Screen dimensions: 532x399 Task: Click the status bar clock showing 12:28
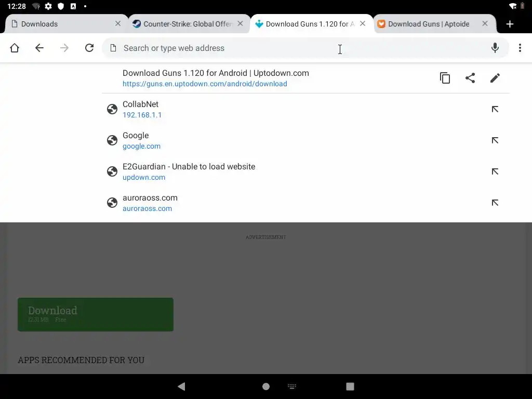(x=17, y=6)
